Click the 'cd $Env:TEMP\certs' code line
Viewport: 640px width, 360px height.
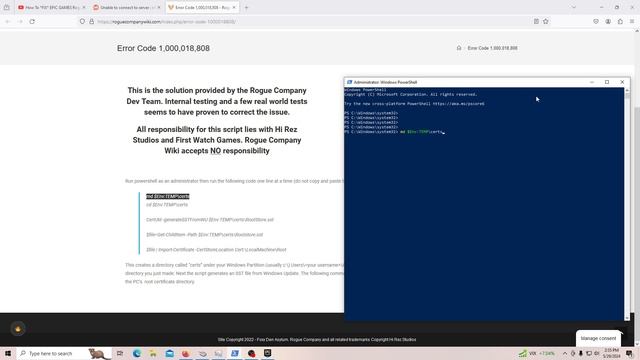pos(167,205)
